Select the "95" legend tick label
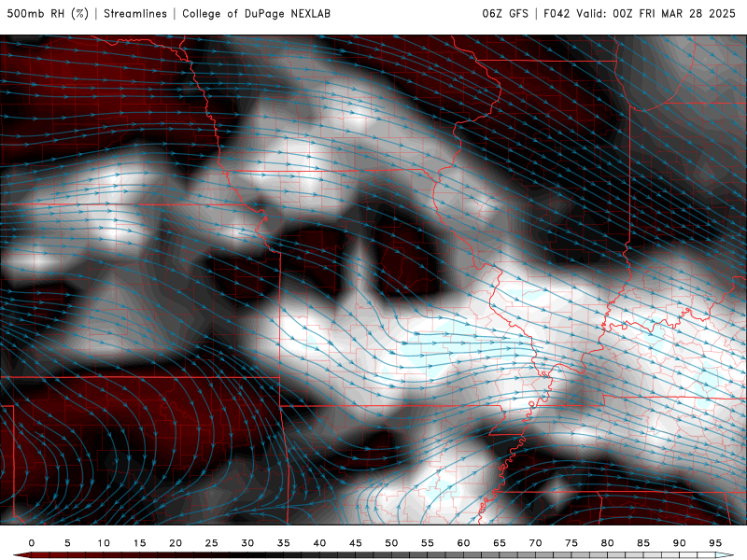 pos(715,543)
